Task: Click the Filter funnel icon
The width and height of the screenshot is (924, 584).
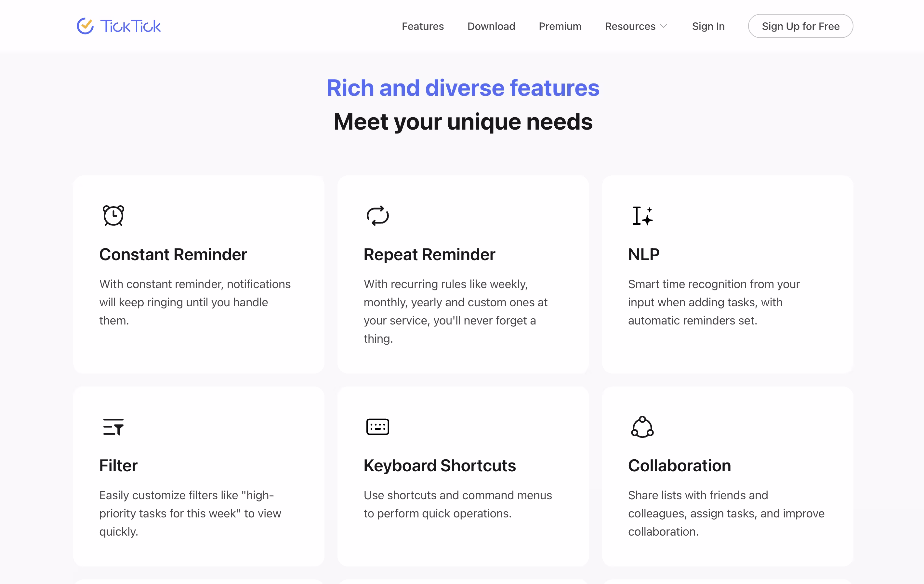Action: tap(113, 427)
